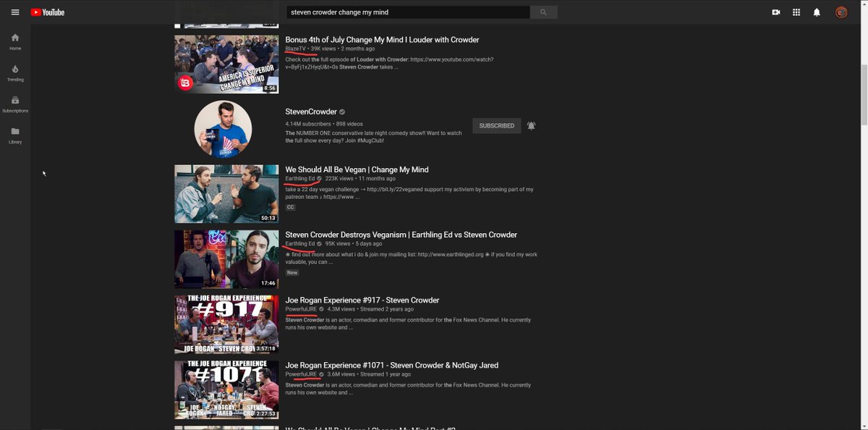Image resolution: width=868 pixels, height=430 pixels.
Task: Open We Should All Be Vegan title
Action: pyautogui.click(x=357, y=169)
